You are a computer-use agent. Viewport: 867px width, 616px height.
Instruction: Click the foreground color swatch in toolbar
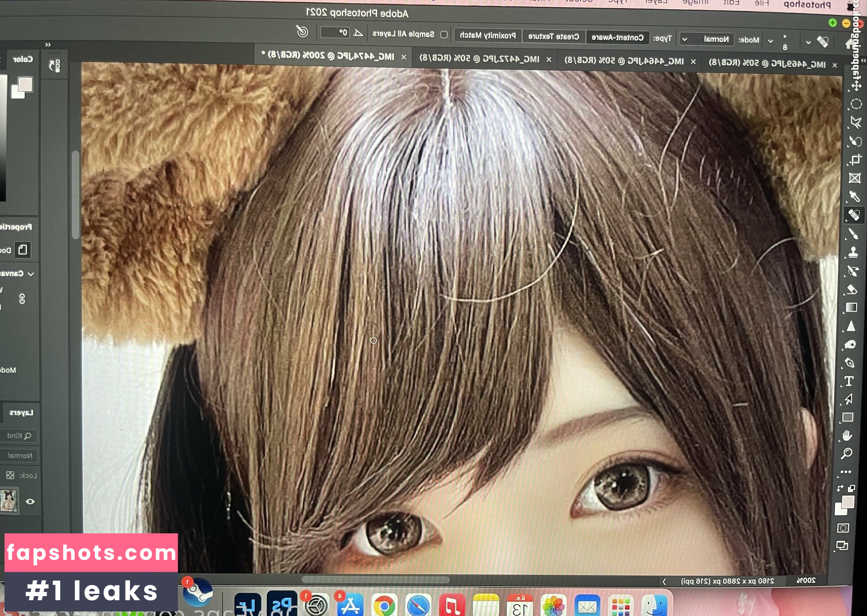848,502
